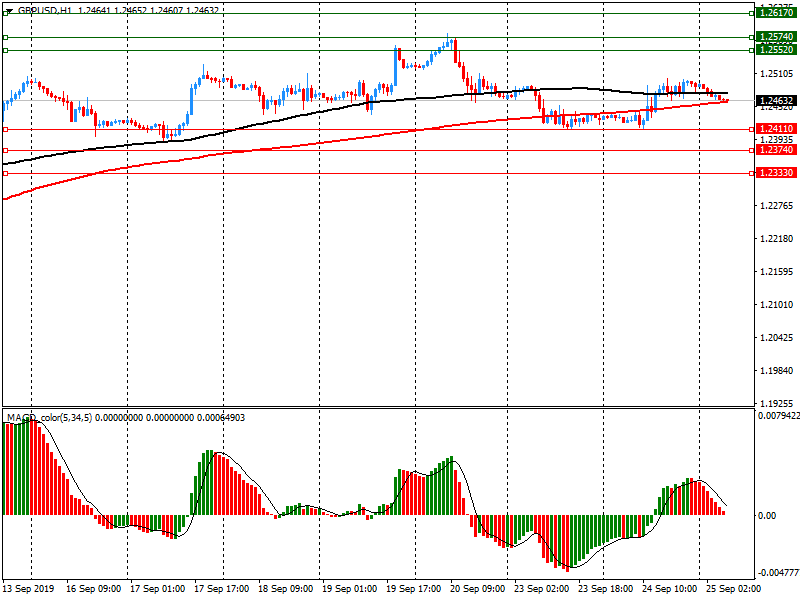Click the -0.004777 bottom value of MACD scale
The image size is (800, 600).
point(779,572)
